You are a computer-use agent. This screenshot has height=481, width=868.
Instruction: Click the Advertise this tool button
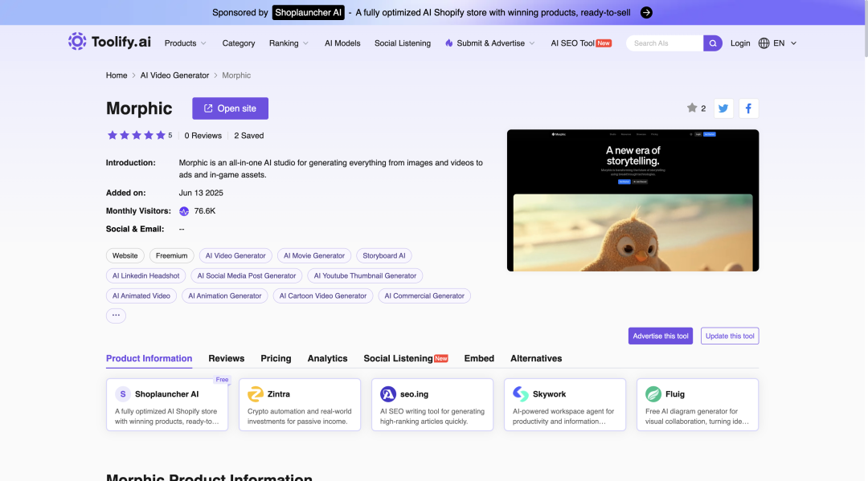click(661, 336)
